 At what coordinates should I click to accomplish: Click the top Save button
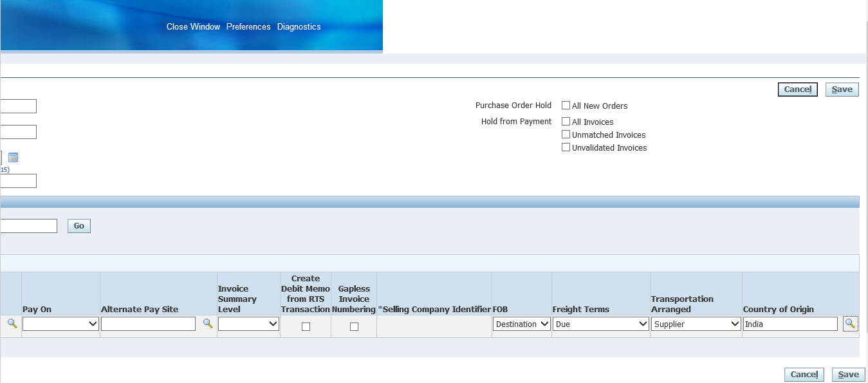click(x=842, y=89)
